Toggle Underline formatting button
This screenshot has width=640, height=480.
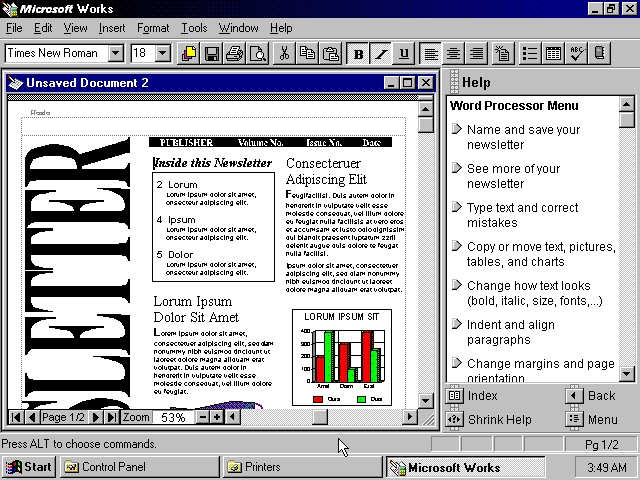pyautogui.click(x=404, y=53)
